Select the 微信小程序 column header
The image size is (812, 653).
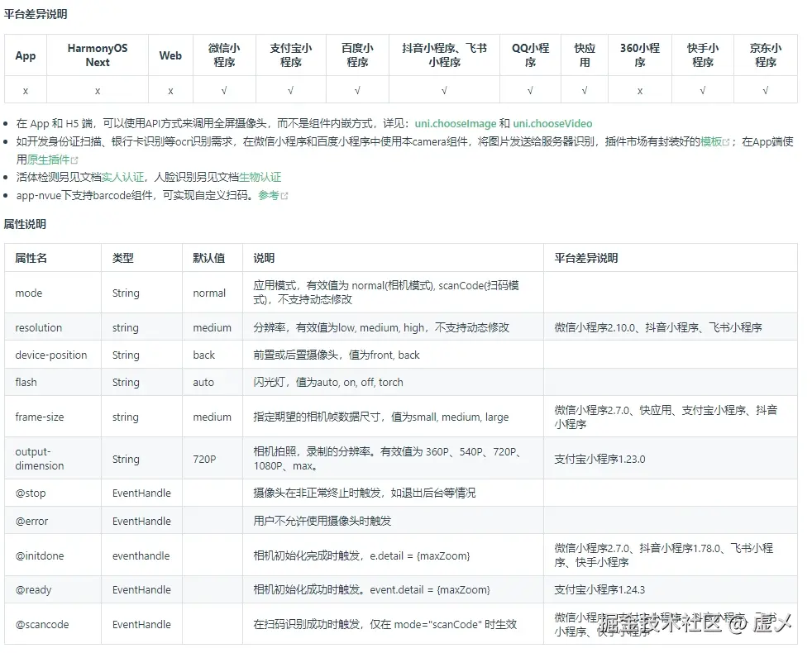(x=224, y=55)
